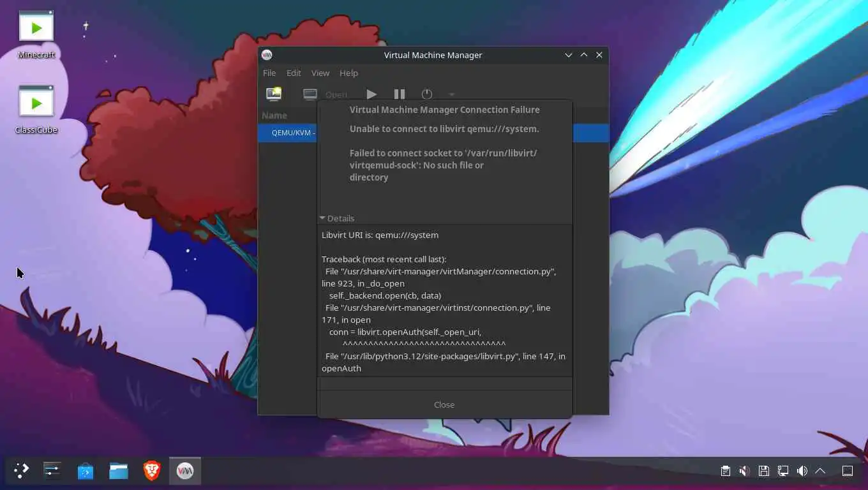Click the Close button in failure dialog
Screen dimensions: 868x490
pos(444,405)
